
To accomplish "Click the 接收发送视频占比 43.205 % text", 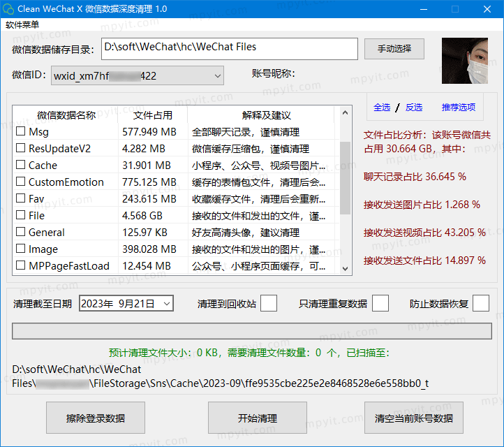I will click(424, 233).
